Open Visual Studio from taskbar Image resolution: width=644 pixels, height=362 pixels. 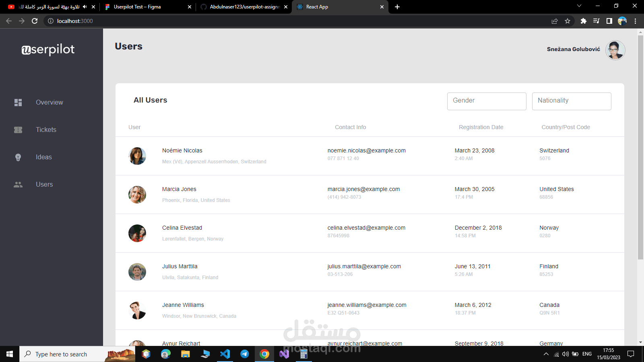click(x=284, y=354)
